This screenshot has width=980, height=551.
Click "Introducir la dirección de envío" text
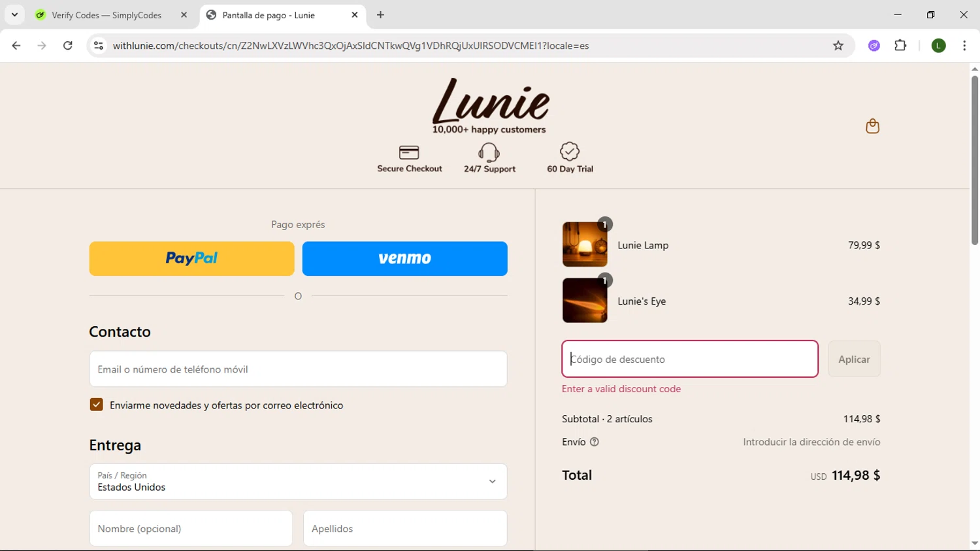pyautogui.click(x=811, y=442)
